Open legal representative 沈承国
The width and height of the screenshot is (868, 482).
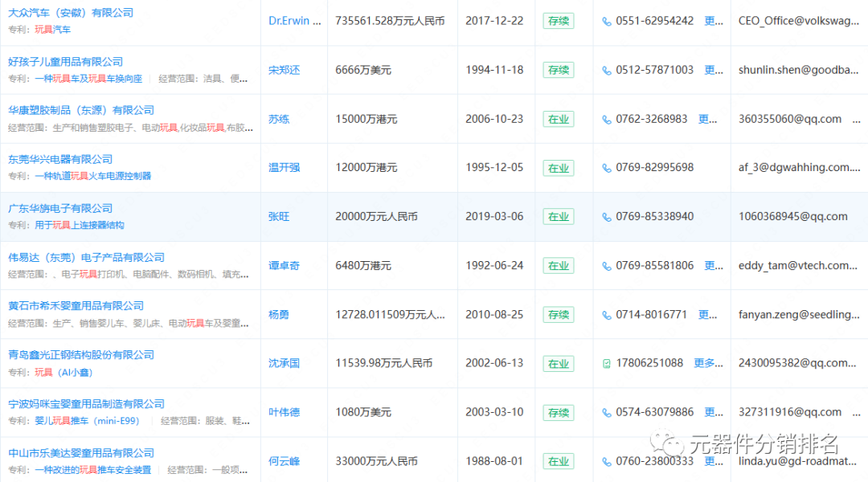[284, 363]
